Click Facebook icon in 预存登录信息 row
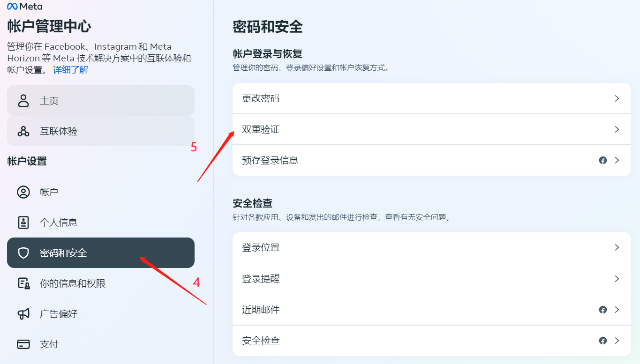640x364 pixels. coord(603,160)
